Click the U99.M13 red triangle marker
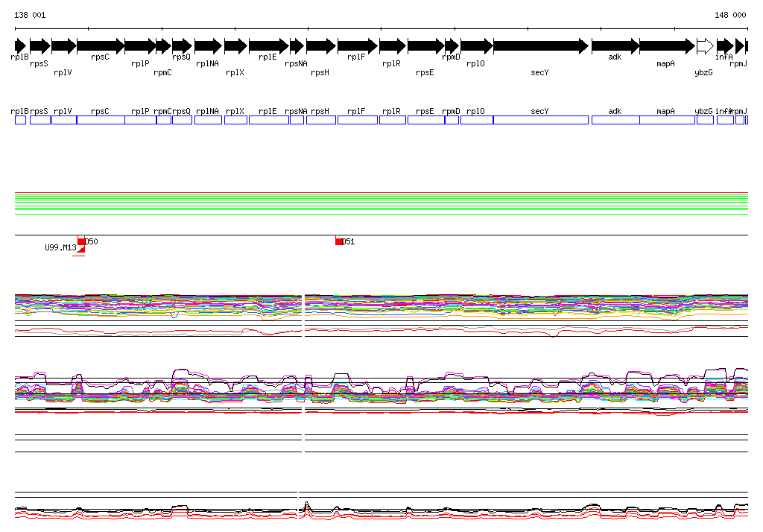The image size is (763, 532). coord(81,249)
